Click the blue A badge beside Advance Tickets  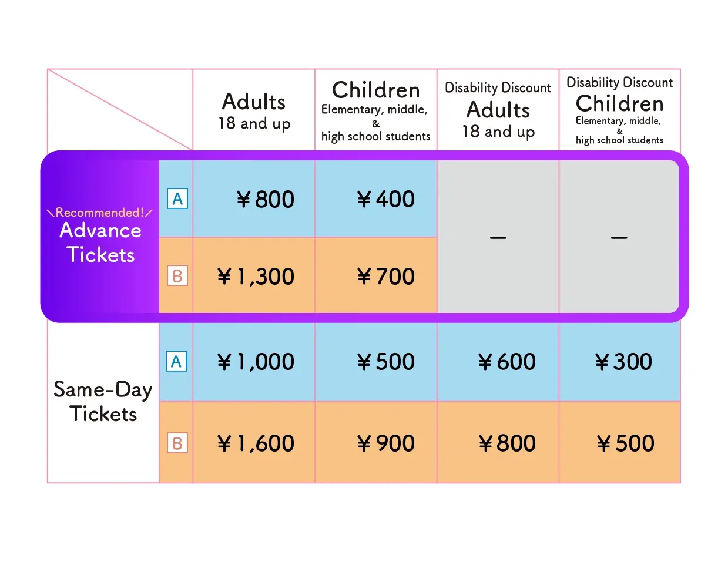pos(177,199)
